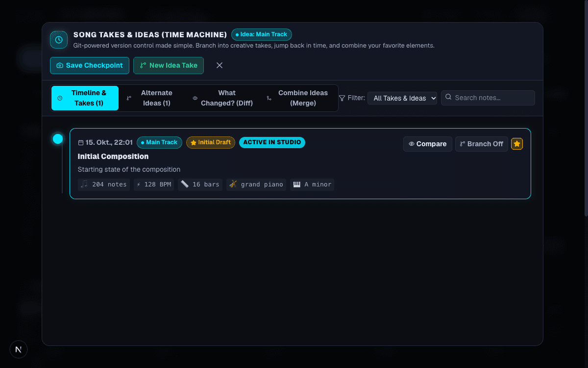The height and width of the screenshot is (368, 588).
Task: Click the grand piano chip
Action: (256, 184)
